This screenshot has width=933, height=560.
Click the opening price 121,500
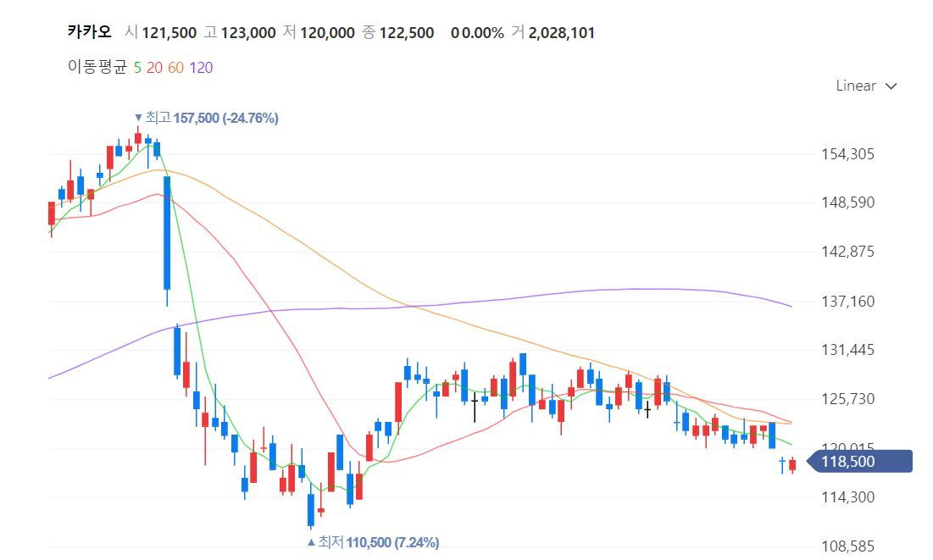[x=169, y=33]
